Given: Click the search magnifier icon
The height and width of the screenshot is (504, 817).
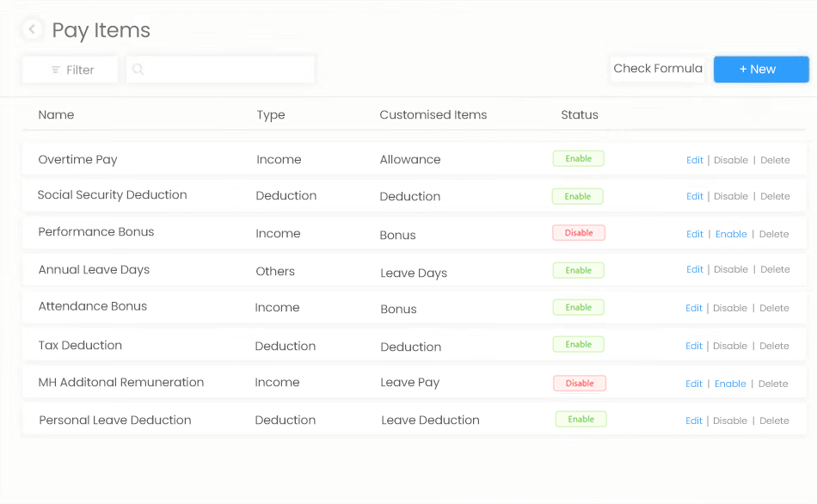Looking at the screenshot, I should (138, 70).
